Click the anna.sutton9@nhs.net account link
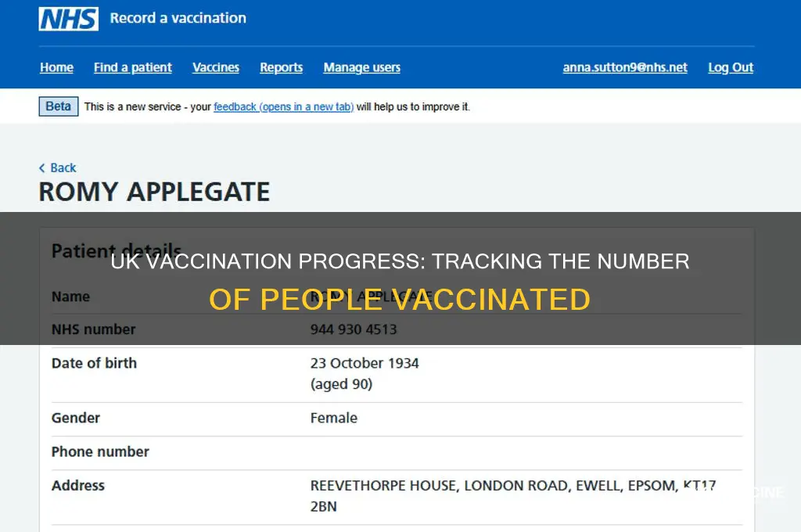This screenshot has width=801, height=532. (x=625, y=67)
